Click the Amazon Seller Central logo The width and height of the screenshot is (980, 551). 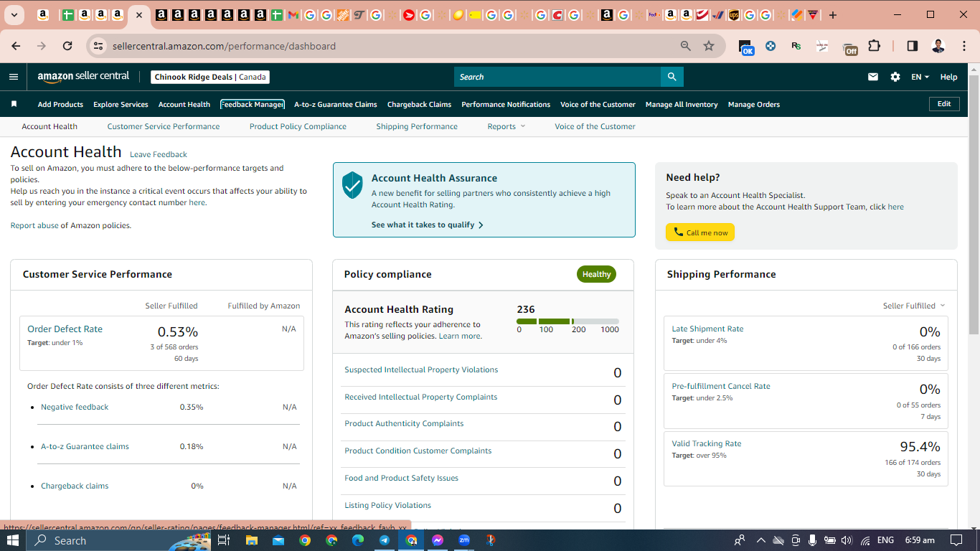click(83, 77)
